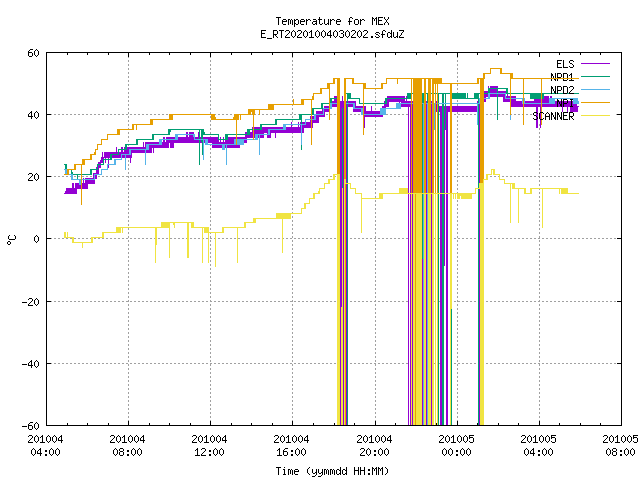Click the x-axis label 201004 12:00
This screenshot has width=640, height=480.
tap(209, 446)
